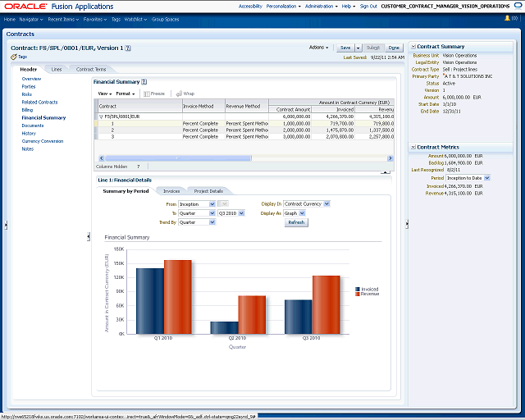Image resolution: width=525 pixels, height=420 pixels.
Task: Click the Home link in navigation bar
Action: click(x=9, y=20)
